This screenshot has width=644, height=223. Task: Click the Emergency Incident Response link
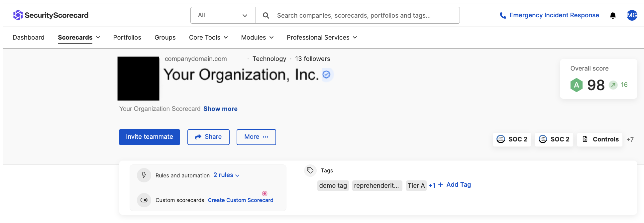click(554, 15)
